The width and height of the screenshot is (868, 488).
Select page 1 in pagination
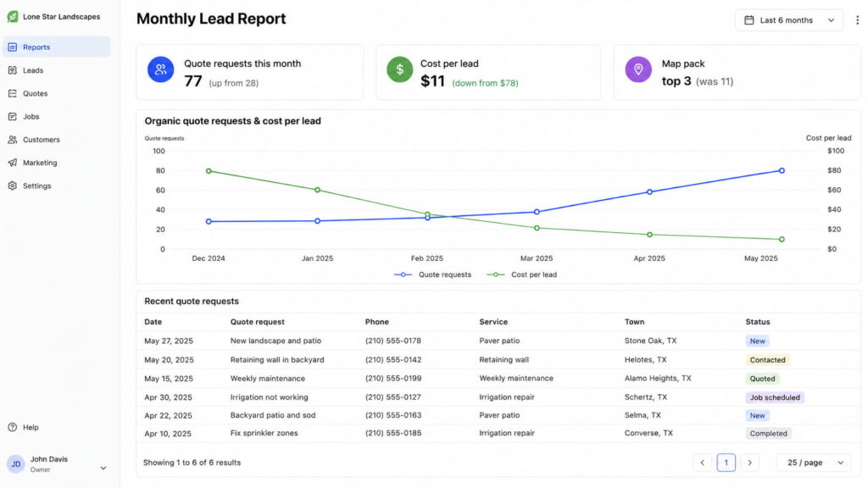[726, 463]
